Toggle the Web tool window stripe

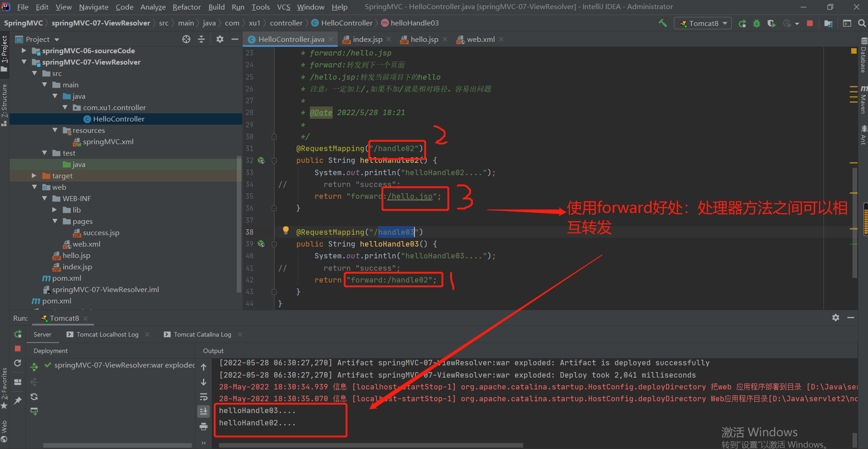[x=5, y=431]
